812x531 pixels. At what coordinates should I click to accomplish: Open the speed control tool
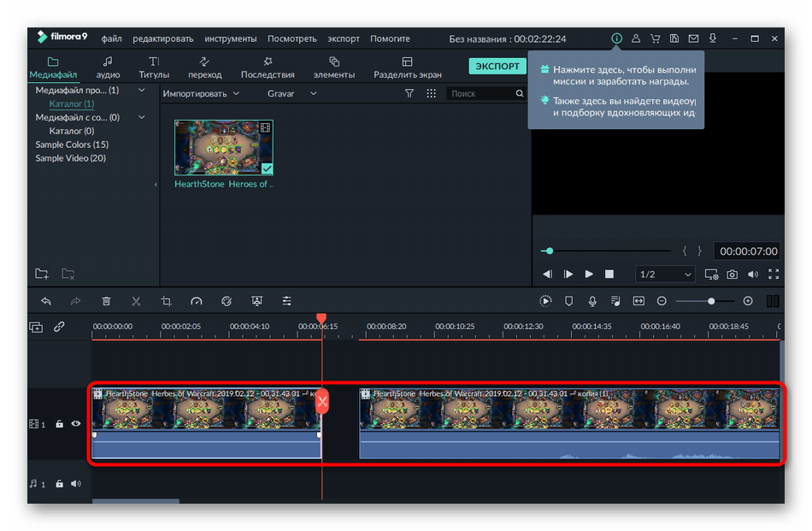(197, 301)
